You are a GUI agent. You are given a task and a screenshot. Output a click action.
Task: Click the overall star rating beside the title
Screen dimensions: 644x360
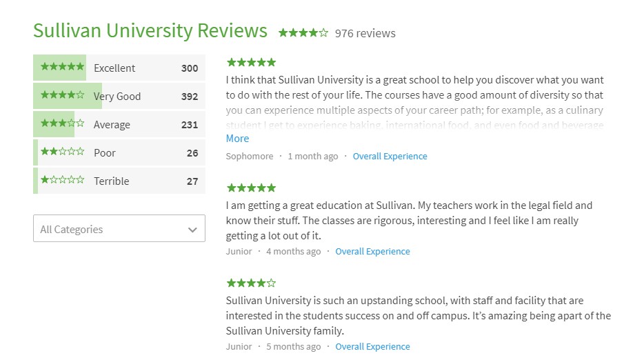pos(303,33)
